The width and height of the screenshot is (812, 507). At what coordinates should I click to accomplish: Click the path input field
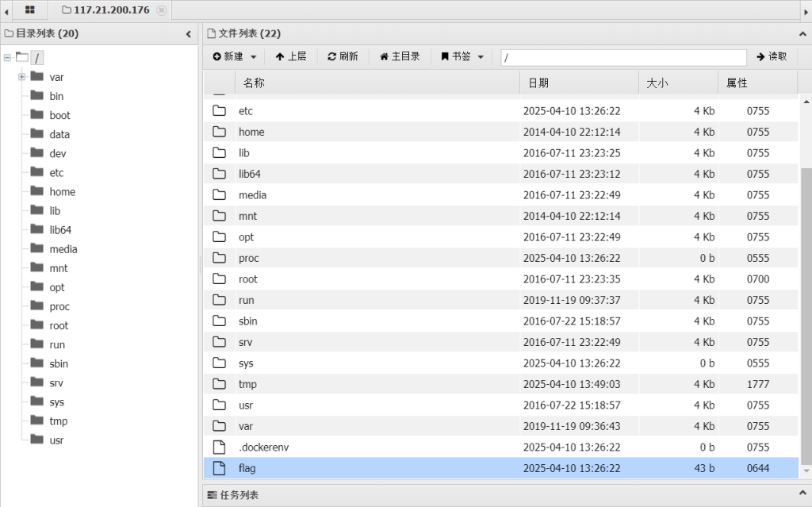pos(623,58)
